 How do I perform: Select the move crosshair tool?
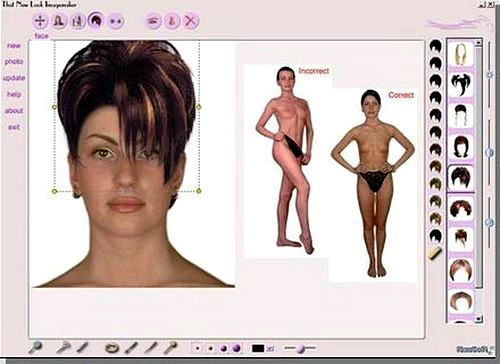pos(40,21)
